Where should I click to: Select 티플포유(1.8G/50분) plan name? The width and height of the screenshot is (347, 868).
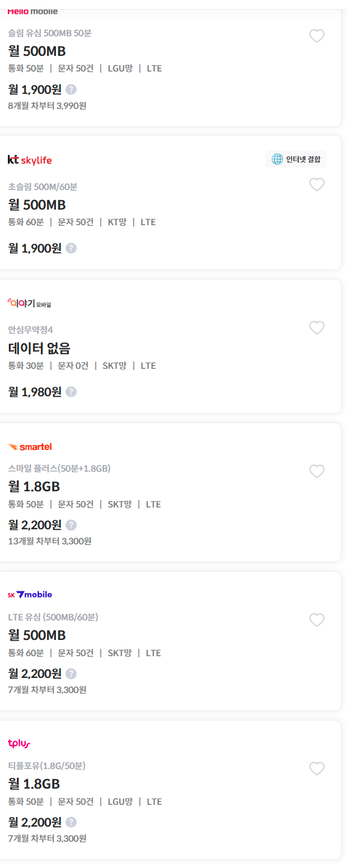pyautogui.click(x=46, y=766)
